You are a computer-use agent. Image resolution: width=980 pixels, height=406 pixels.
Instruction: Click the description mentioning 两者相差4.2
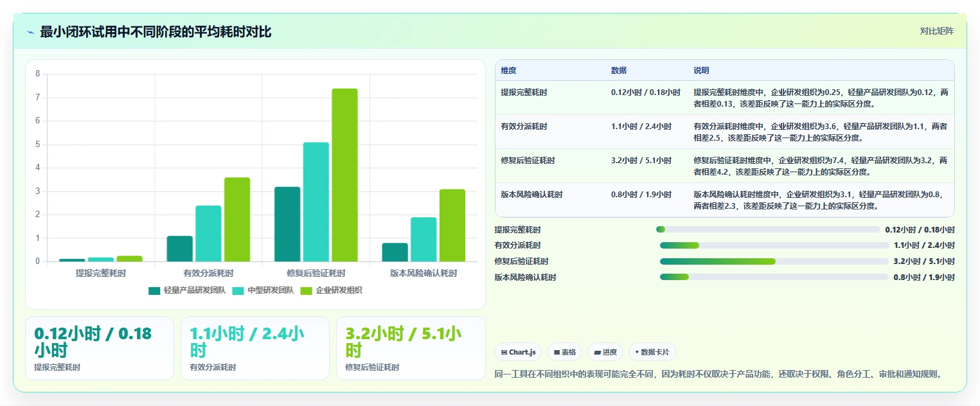[821, 166]
